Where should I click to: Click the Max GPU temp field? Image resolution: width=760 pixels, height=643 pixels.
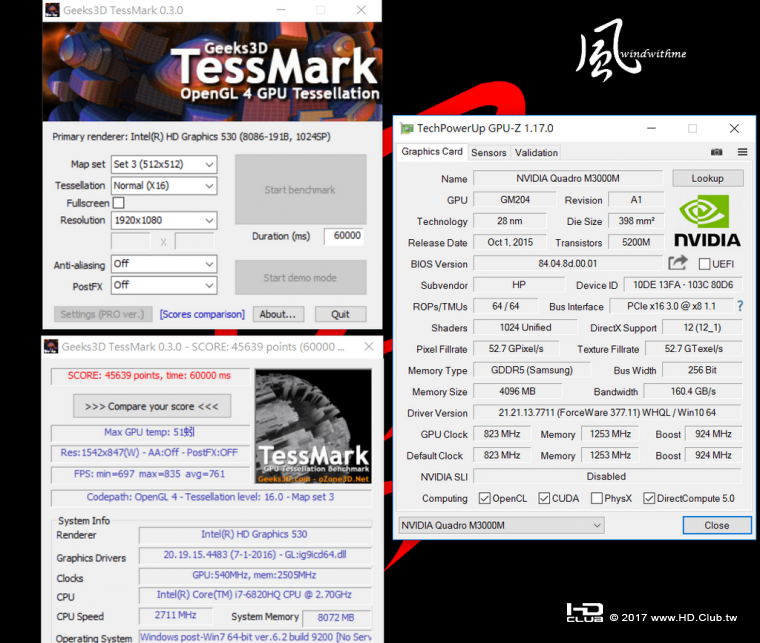(149, 432)
